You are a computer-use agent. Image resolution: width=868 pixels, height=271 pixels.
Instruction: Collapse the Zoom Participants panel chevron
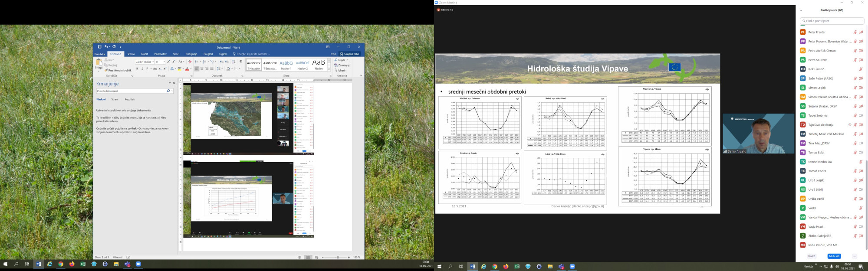tap(801, 10)
